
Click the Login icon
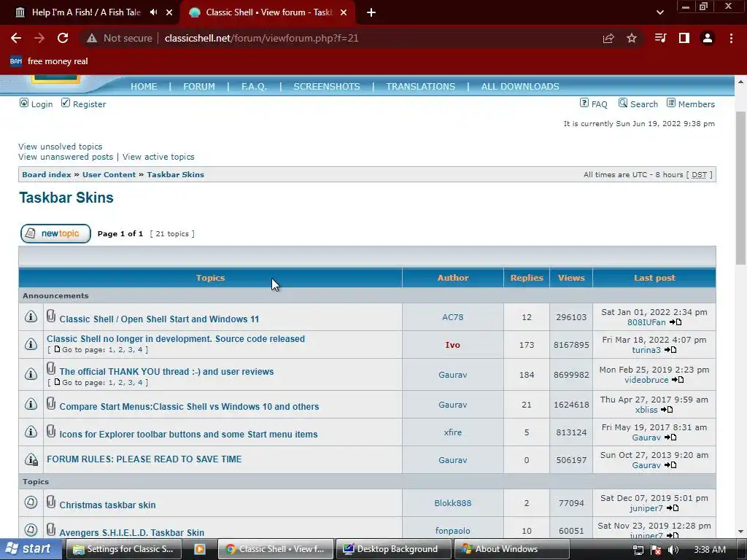[x=24, y=103]
